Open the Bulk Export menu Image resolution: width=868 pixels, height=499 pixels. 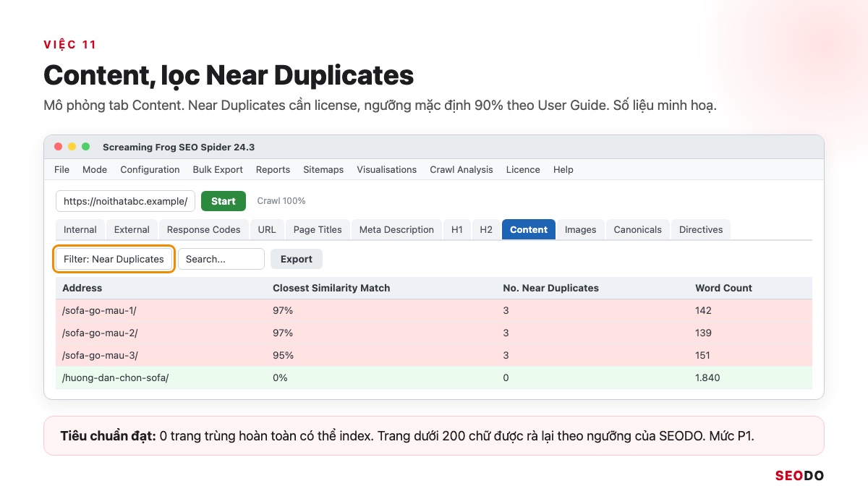pos(218,169)
